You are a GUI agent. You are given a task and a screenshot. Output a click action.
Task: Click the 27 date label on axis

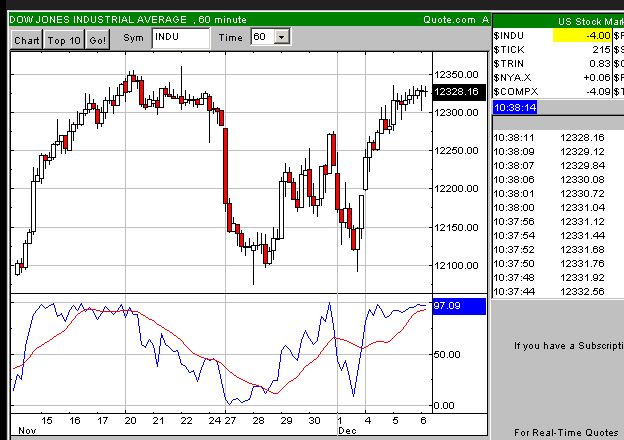[x=230, y=421]
